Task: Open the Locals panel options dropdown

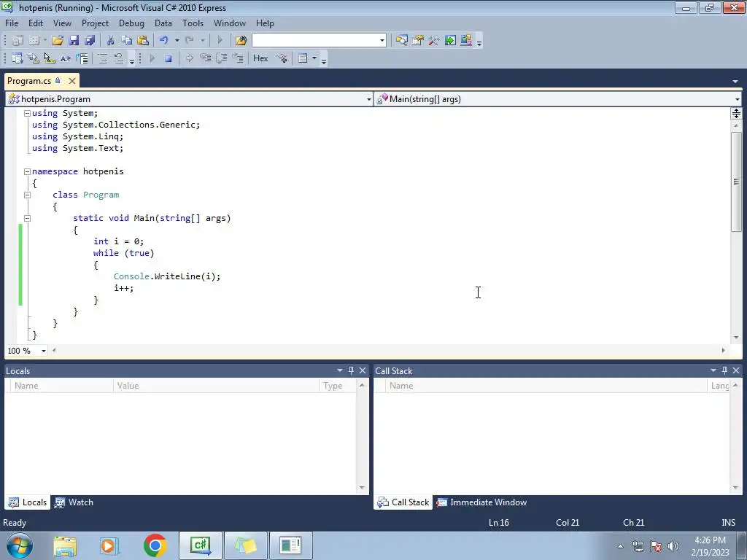Action: click(x=340, y=370)
